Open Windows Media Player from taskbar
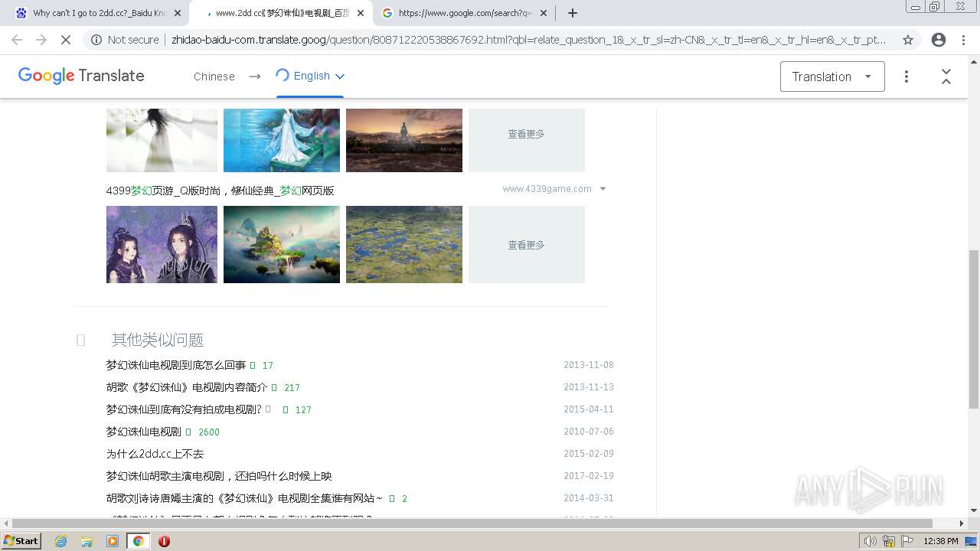 point(113,541)
